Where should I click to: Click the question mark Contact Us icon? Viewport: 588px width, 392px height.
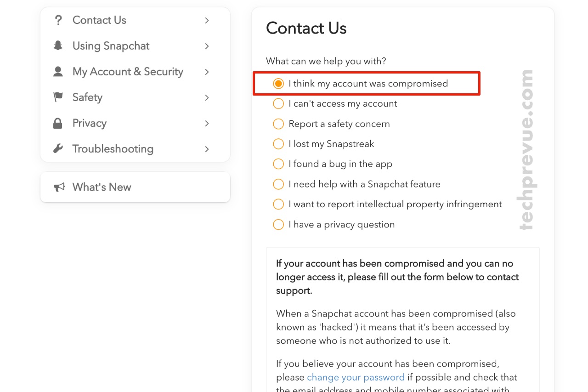(x=58, y=20)
